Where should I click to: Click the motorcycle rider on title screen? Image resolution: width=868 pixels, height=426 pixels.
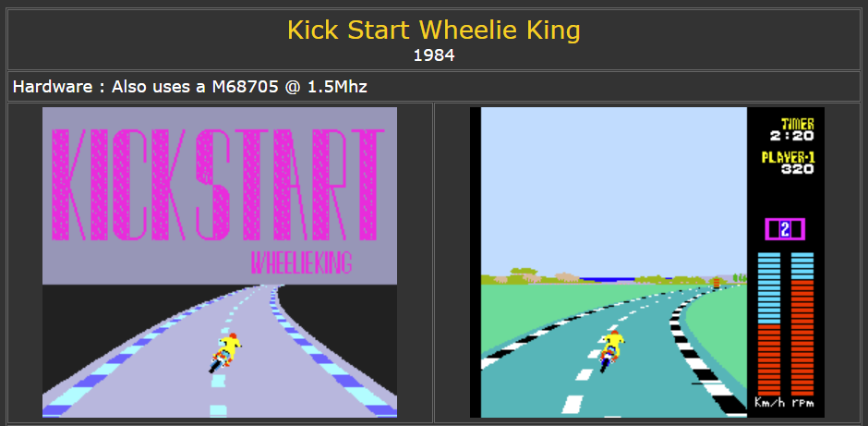[x=225, y=352]
